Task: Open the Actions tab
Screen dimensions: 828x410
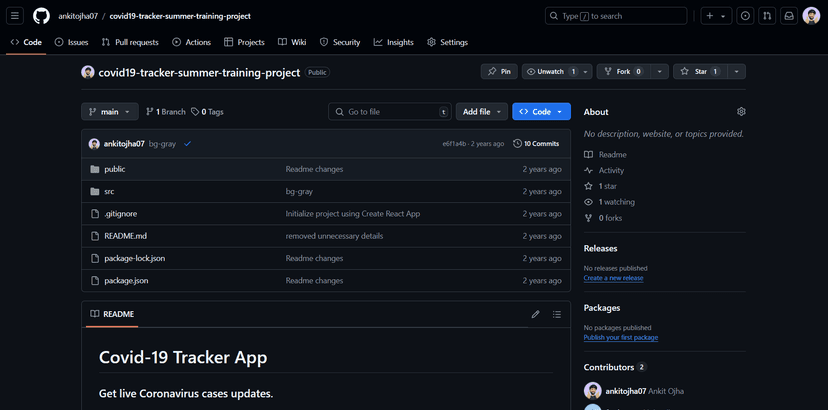Action: [x=192, y=42]
